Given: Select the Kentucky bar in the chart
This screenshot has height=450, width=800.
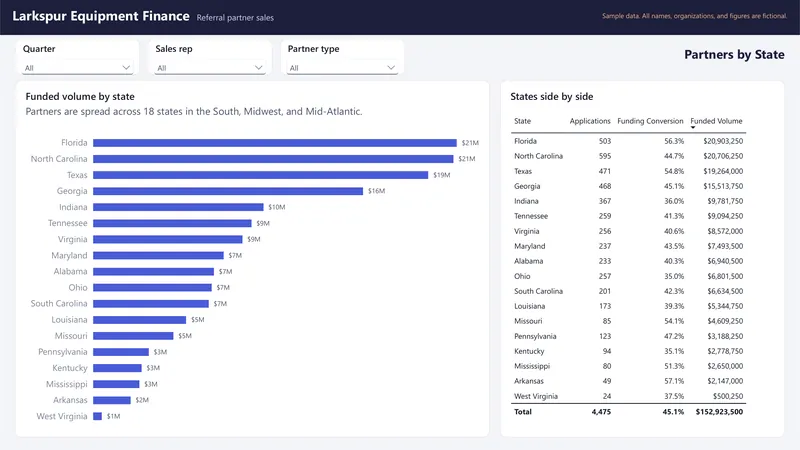Looking at the screenshot, I should point(117,368).
